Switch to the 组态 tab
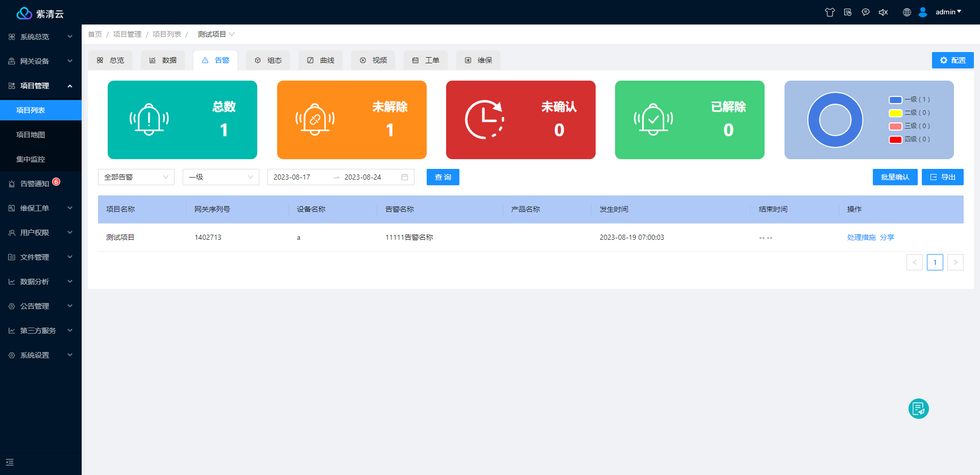The width and height of the screenshot is (980, 475). point(268,60)
